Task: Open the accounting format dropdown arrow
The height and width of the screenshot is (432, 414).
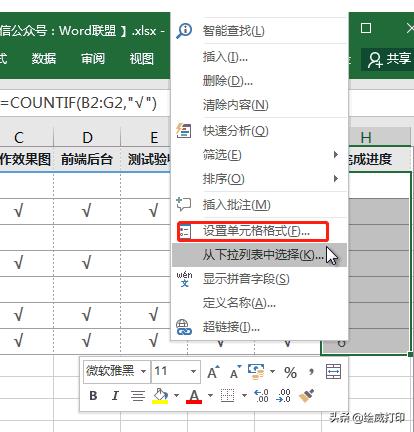Action: coord(273,371)
